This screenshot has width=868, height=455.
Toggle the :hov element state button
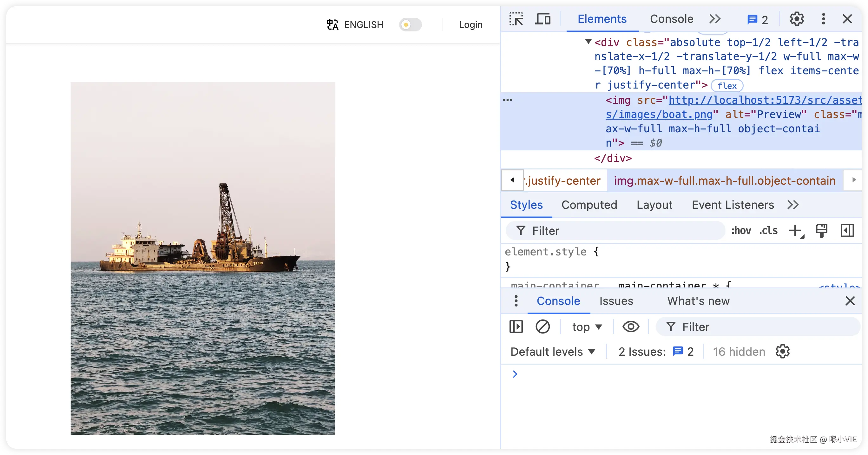point(741,231)
